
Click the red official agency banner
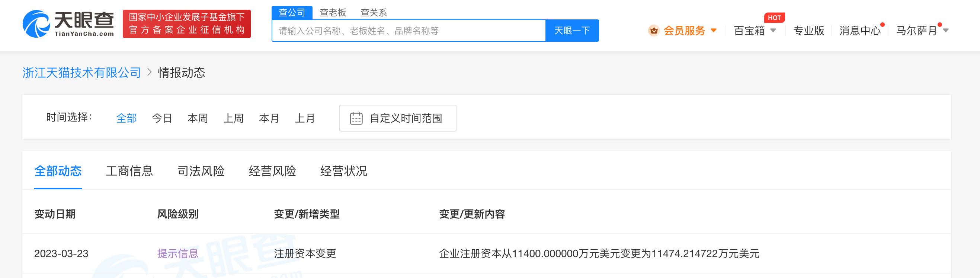(187, 23)
